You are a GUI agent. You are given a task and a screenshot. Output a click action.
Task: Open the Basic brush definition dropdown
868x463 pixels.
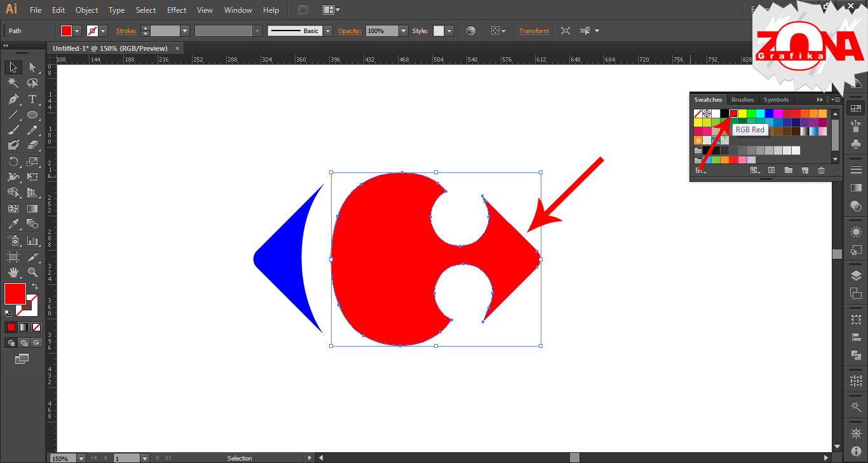[328, 31]
